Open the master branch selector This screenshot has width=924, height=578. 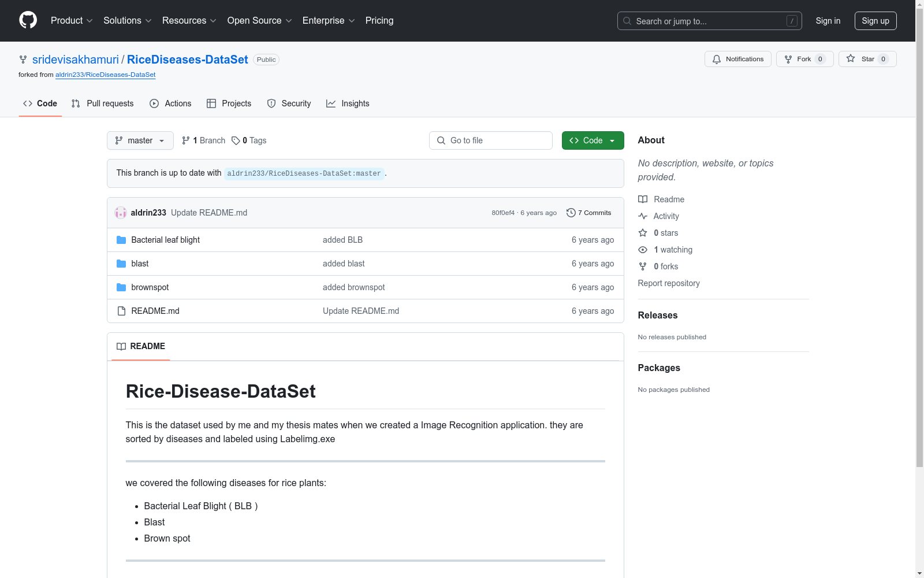click(x=140, y=140)
